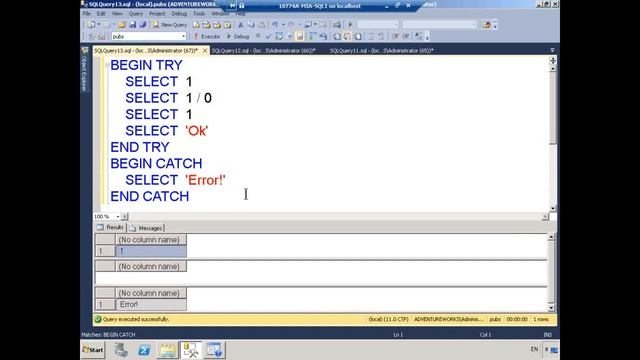Click the Copy icon in toolbar

(x=251, y=25)
